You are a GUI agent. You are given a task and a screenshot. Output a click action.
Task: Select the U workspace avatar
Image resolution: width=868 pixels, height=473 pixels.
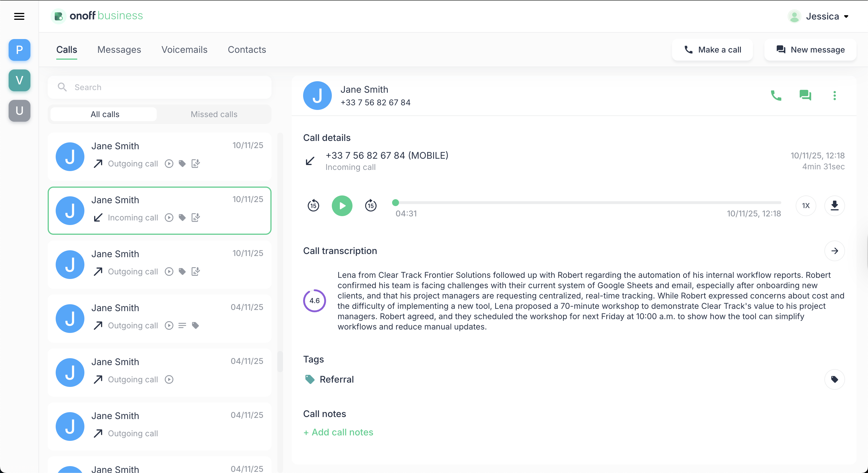[x=20, y=111]
